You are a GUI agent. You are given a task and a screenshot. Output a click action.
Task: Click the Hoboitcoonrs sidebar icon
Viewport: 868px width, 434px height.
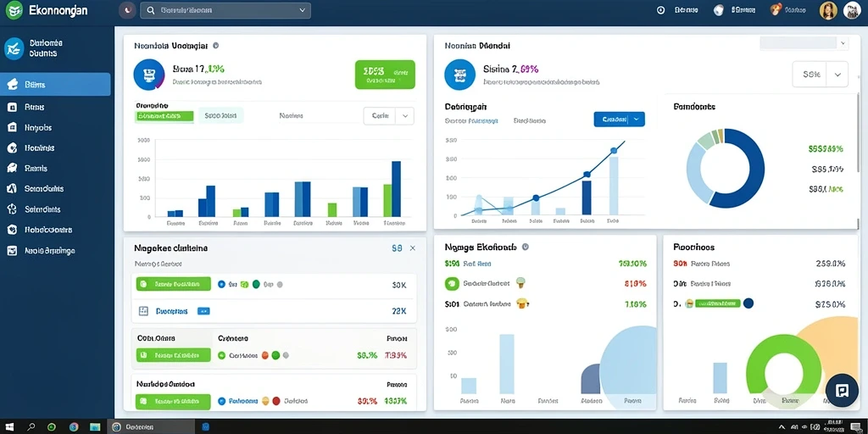(12, 229)
